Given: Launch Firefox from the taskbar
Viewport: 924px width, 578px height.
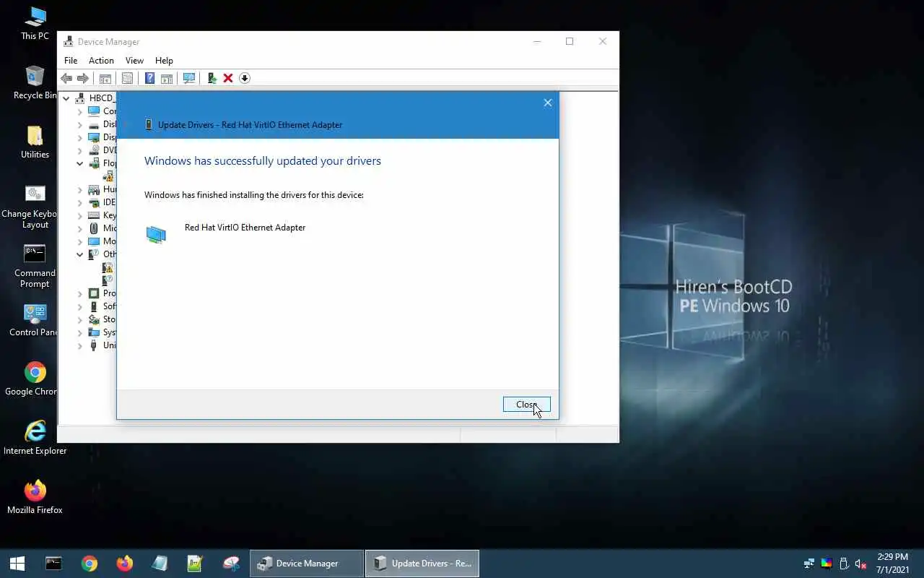Looking at the screenshot, I should pos(124,564).
